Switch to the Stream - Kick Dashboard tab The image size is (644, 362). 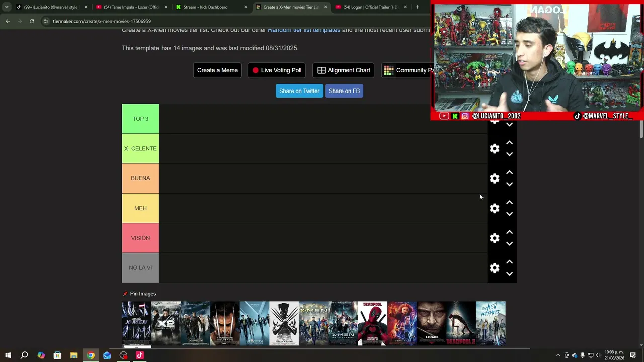[211, 7]
